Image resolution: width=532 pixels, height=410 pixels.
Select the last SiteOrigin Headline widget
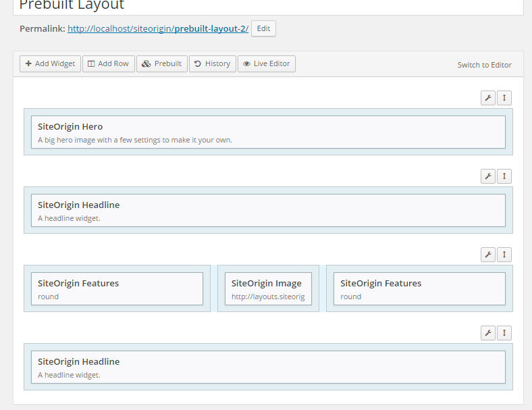(x=268, y=367)
